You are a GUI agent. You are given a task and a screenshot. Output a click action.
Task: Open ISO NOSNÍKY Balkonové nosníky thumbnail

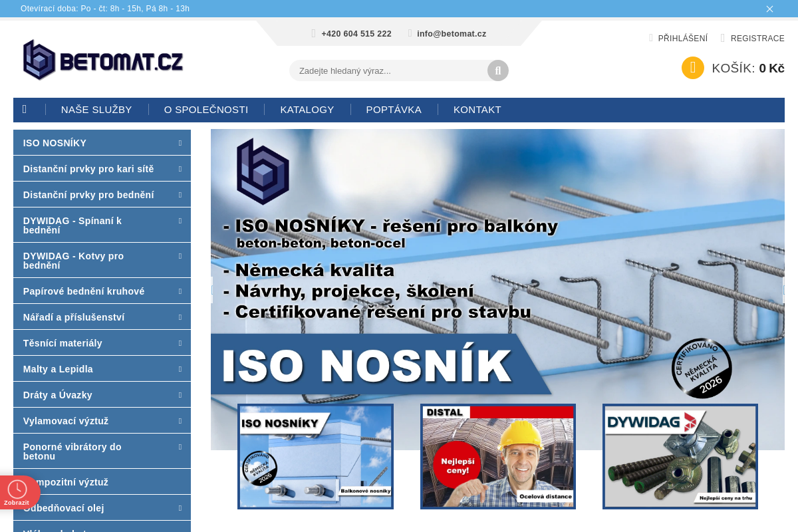pyautogui.click(x=315, y=456)
